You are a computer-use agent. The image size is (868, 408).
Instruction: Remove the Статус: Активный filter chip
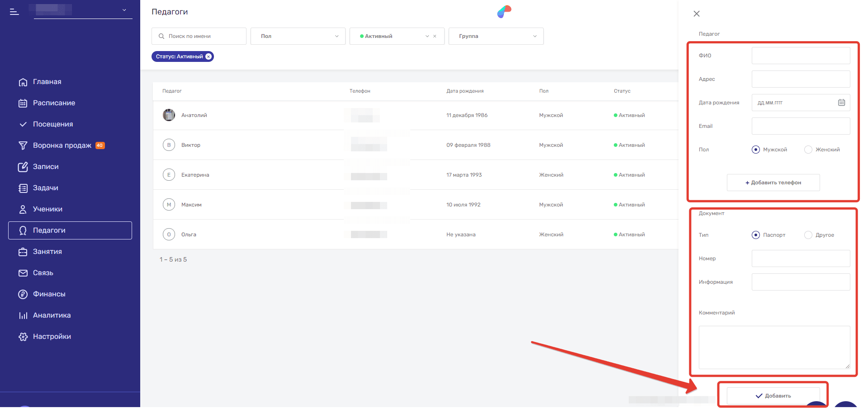pyautogui.click(x=209, y=56)
